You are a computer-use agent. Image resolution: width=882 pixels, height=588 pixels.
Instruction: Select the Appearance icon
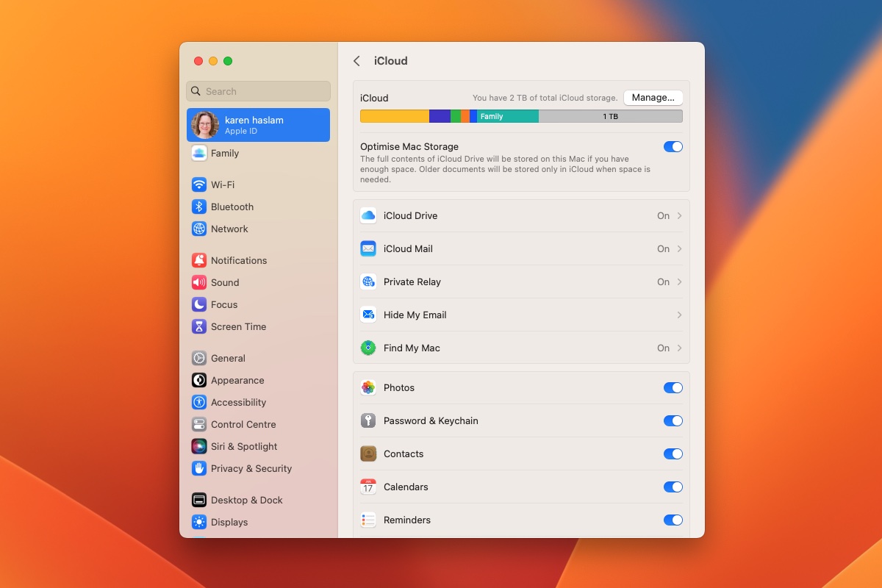199,380
